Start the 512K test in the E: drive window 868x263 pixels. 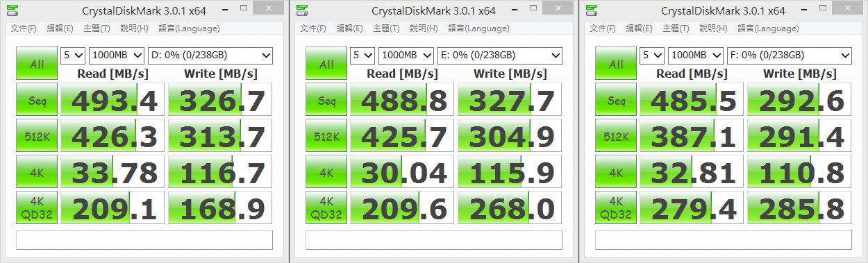pyautogui.click(x=326, y=136)
